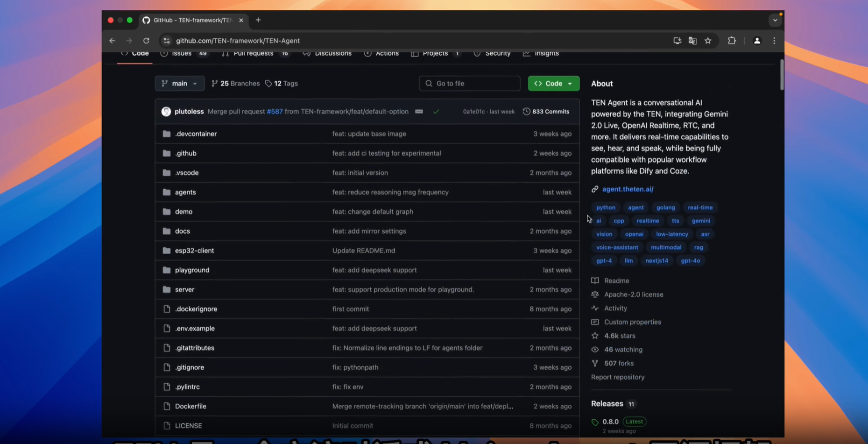
Task: Open the Report repository link
Action: (x=617, y=377)
